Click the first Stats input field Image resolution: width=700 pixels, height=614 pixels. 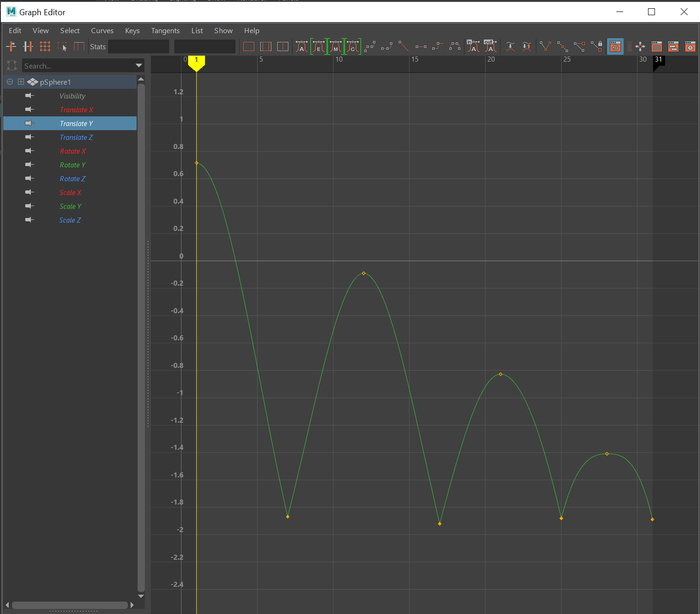pyautogui.click(x=138, y=46)
